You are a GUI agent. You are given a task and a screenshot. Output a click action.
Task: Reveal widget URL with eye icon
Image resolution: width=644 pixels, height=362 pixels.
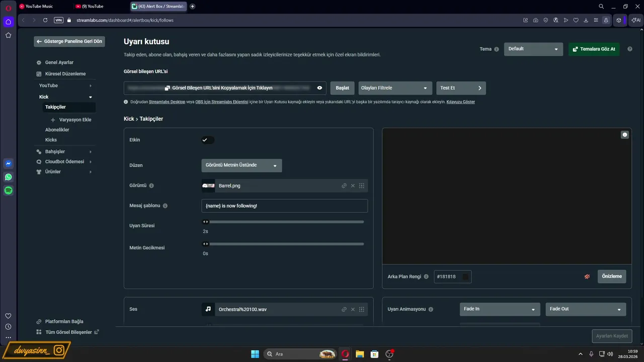click(319, 88)
